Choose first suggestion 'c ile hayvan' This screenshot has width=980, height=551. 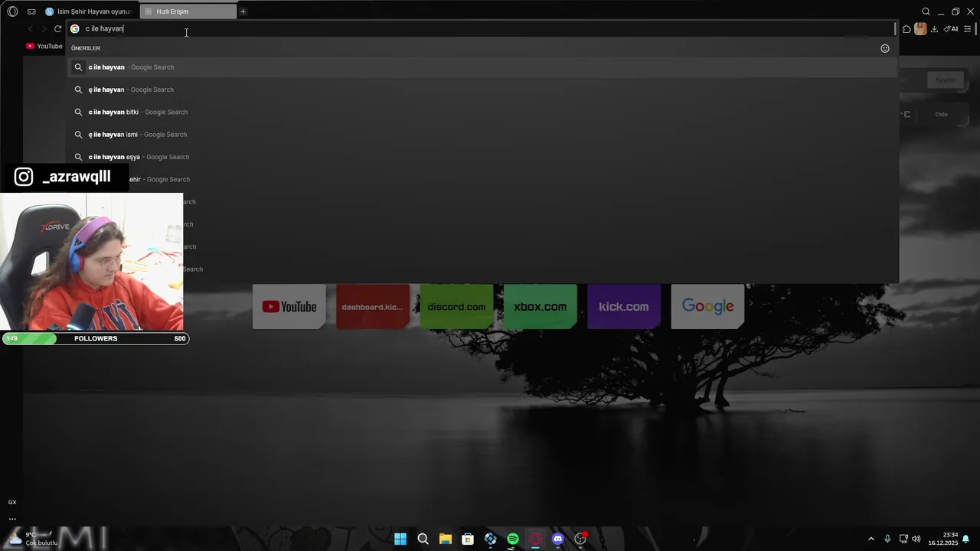(482, 67)
